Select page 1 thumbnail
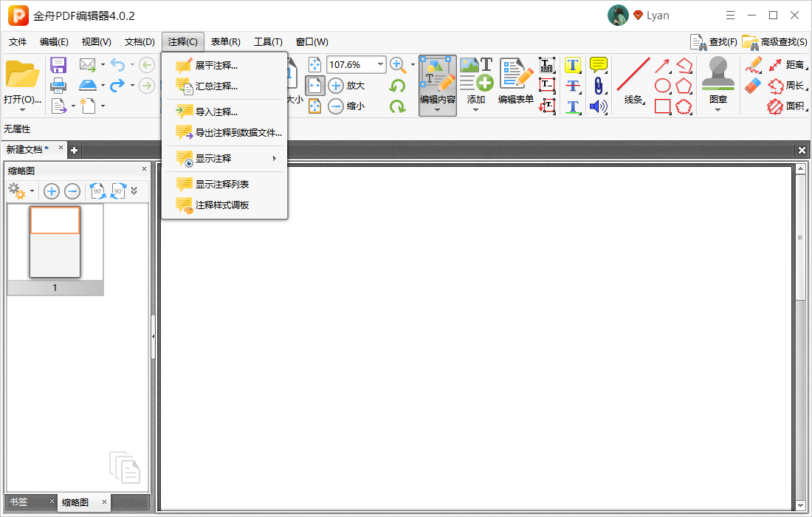The width and height of the screenshot is (812, 517). click(x=55, y=249)
